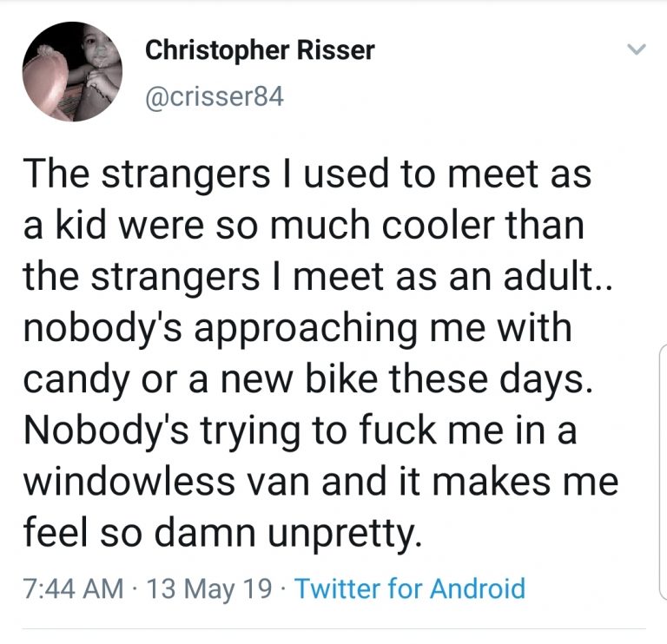
Task: Open the Twitter for Android source link
Action: 410,588
